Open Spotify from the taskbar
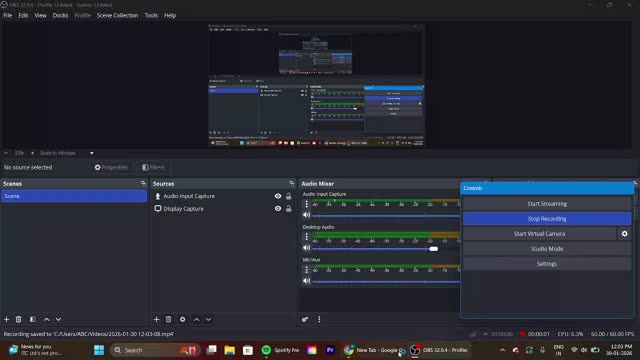Viewport: 640px width, 360px height. pos(280,350)
